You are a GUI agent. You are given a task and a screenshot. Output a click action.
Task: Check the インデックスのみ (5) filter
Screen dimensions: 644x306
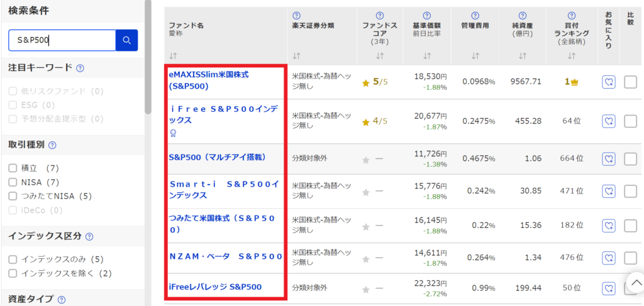[13, 260]
